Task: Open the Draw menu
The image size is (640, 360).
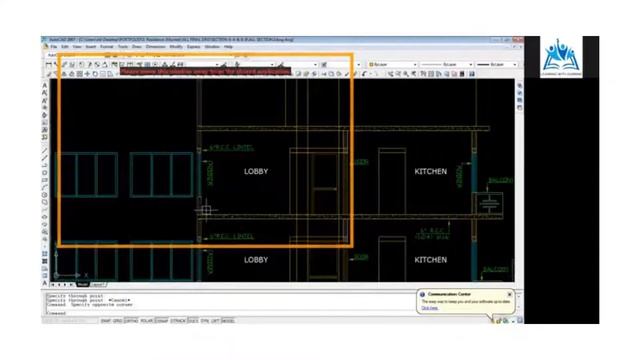Action: click(x=137, y=47)
